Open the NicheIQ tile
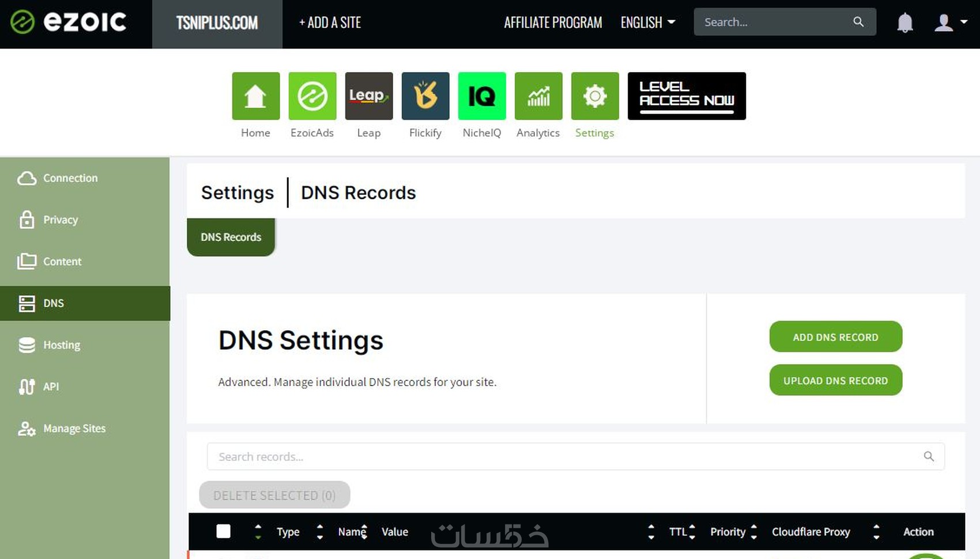 pos(482,96)
